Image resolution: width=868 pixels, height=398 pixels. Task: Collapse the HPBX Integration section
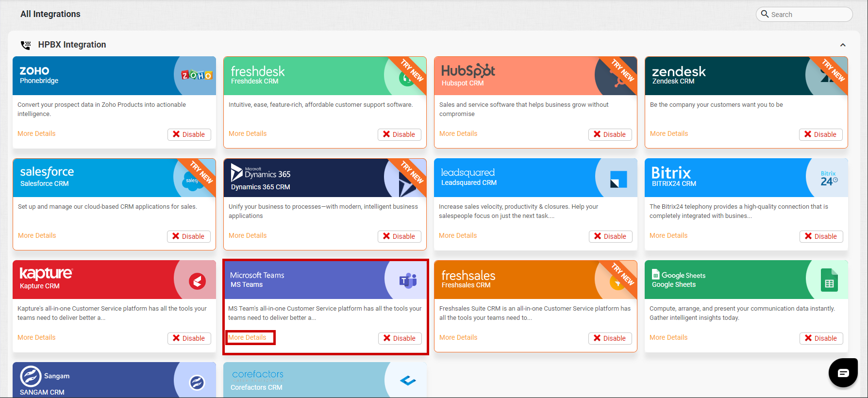pyautogui.click(x=843, y=45)
